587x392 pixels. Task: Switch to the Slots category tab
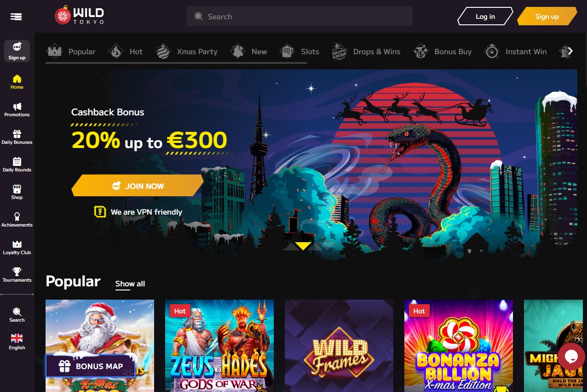pos(299,52)
